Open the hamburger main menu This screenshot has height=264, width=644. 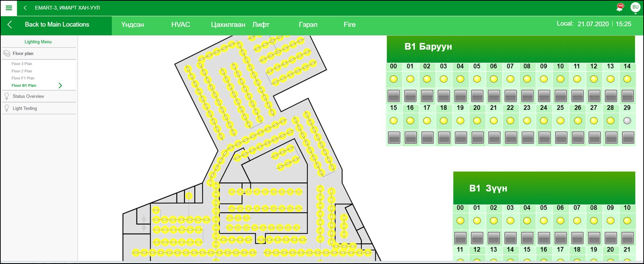pos(9,8)
